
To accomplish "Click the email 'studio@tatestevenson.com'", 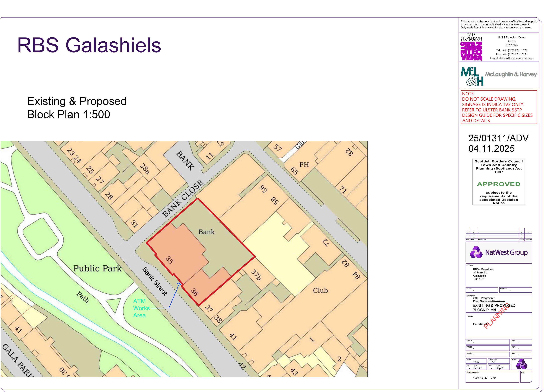I will [x=516, y=58].
